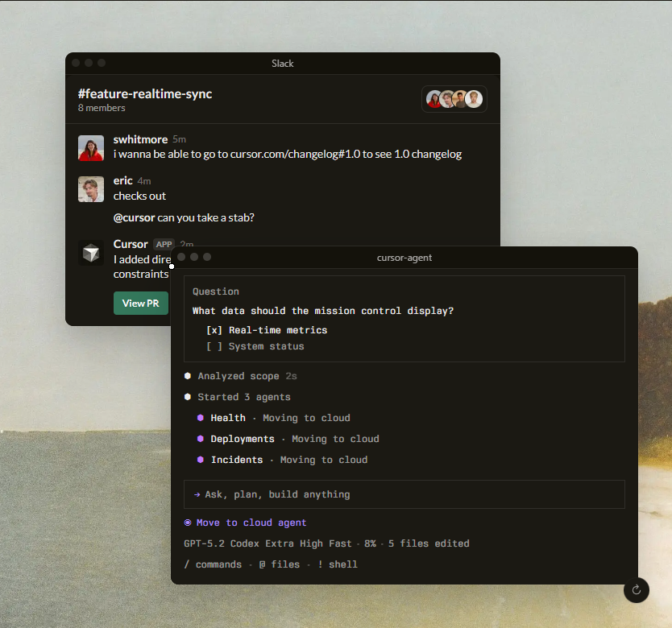Click the swhitmore changelog message text
The height and width of the screenshot is (628, 672).
(287, 155)
